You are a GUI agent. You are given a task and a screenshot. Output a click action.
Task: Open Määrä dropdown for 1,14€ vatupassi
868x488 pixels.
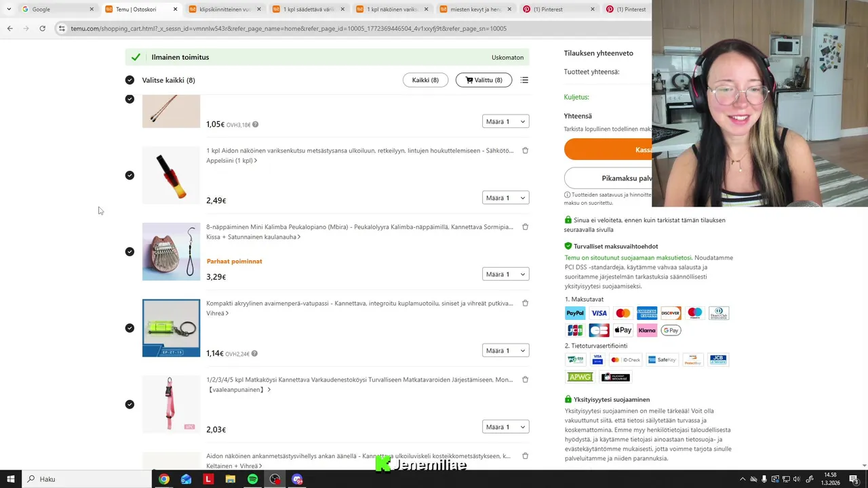(505, 350)
